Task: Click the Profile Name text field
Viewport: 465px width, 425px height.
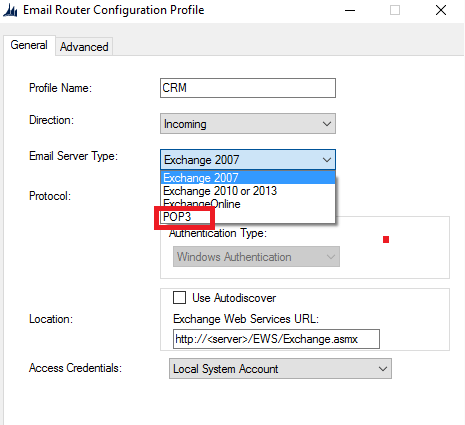Action: click(248, 88)
